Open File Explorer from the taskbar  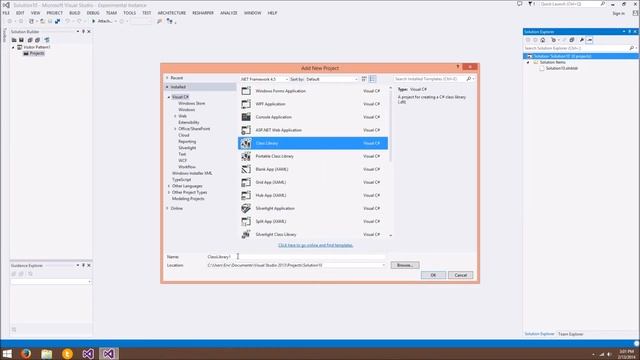(47, 353)
